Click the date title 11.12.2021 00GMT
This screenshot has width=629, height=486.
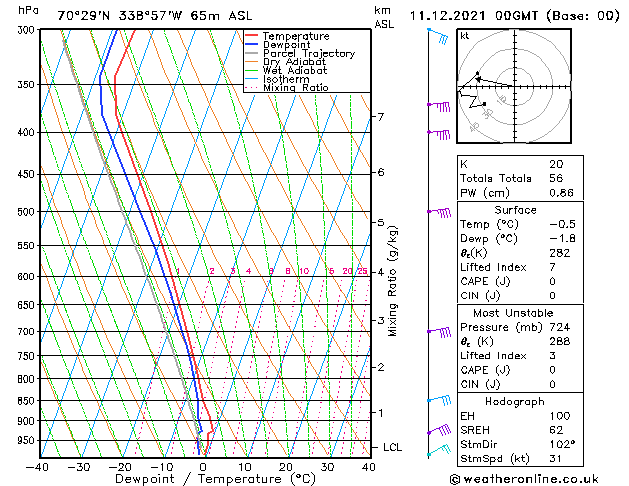tap(474, 16)
